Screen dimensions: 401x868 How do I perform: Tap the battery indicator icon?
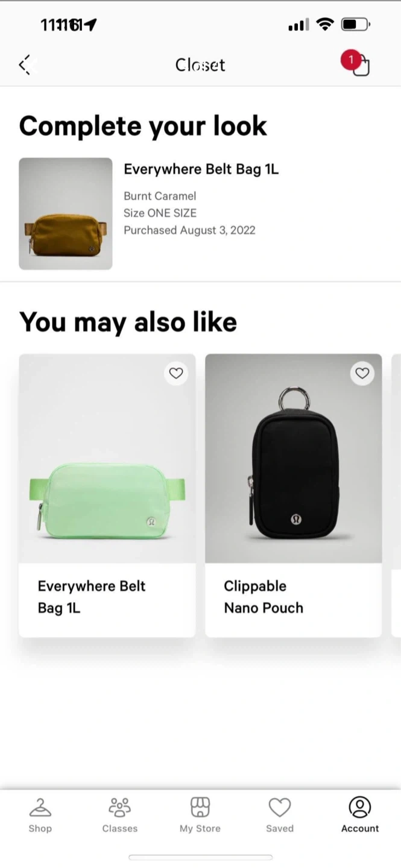coord(355,25)
